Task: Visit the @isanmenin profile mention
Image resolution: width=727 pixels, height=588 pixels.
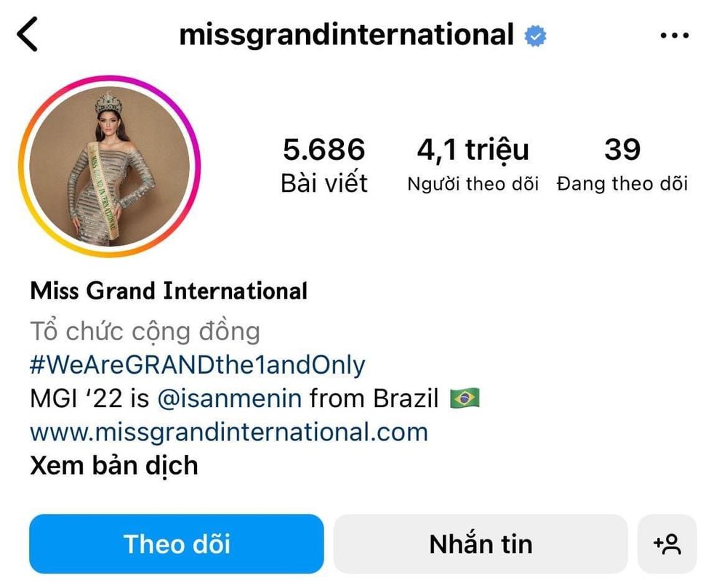Action: [x=230, y=398]
